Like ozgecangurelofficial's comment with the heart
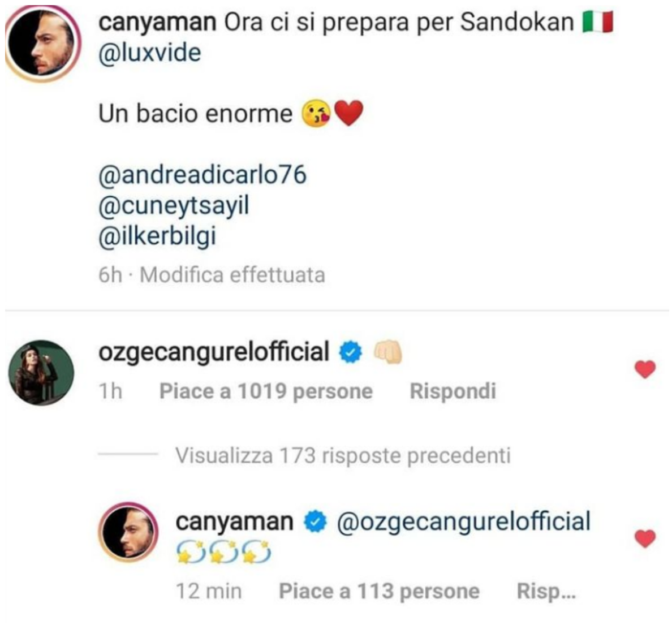The width and height of the screenshot is (672, 625). [x=645, y=369]
